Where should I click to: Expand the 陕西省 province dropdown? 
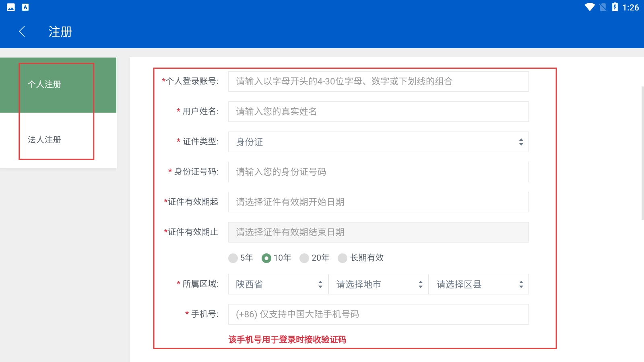click(x=278, y=284)
